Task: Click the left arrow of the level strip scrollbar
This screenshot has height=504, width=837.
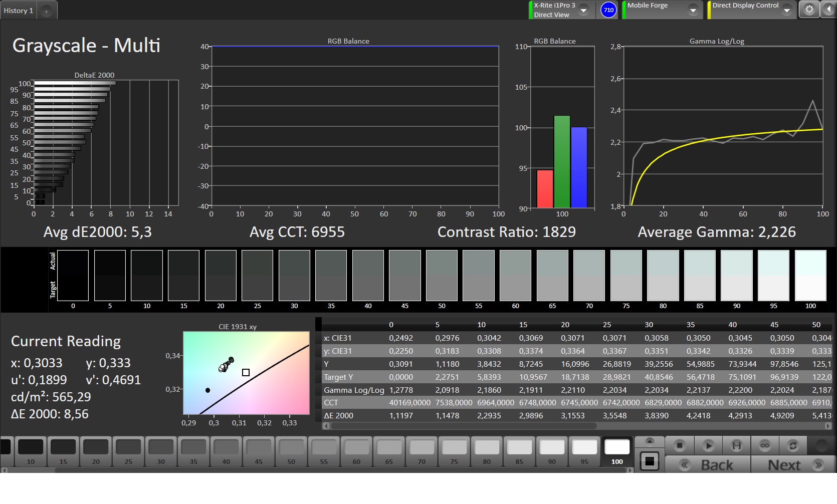Action: pyautogui.click(x=4, y=470)
